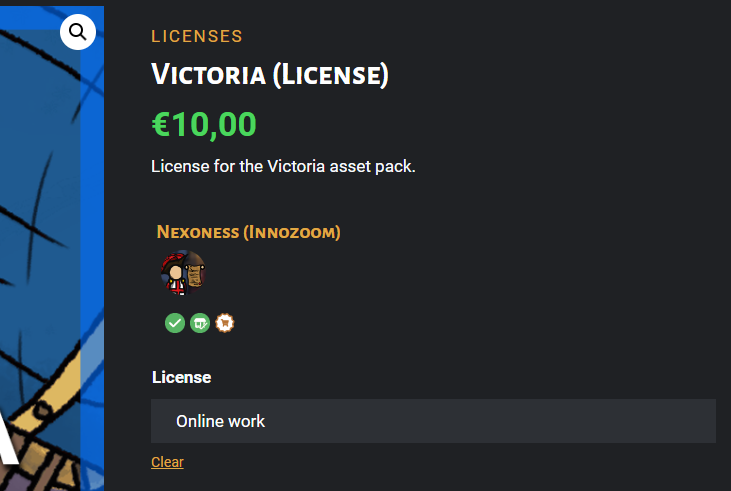The image size is (731, 491).
Task: Click the License field label
Action: 181,377
